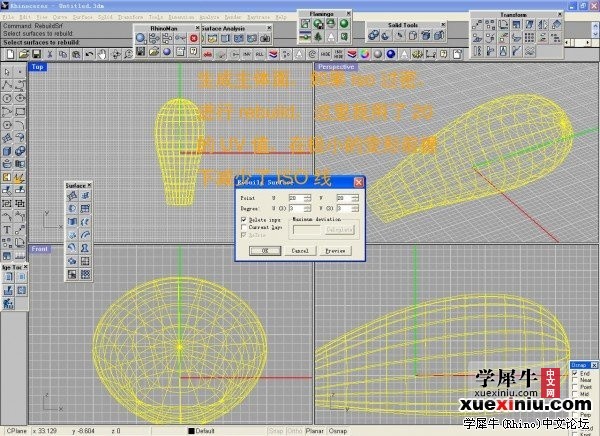600x436 pixels.
Task: Click the Rotate icon in Transform toolbar
Action: 503,25
